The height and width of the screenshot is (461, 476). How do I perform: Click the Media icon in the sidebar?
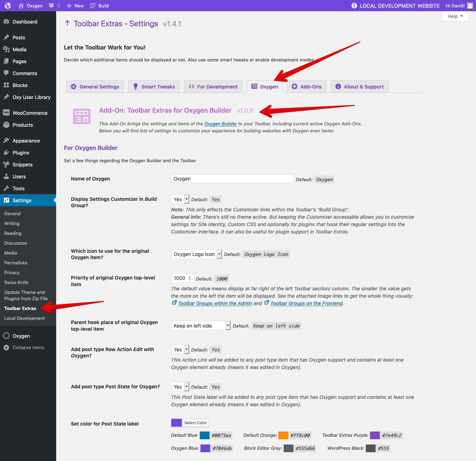6,49
